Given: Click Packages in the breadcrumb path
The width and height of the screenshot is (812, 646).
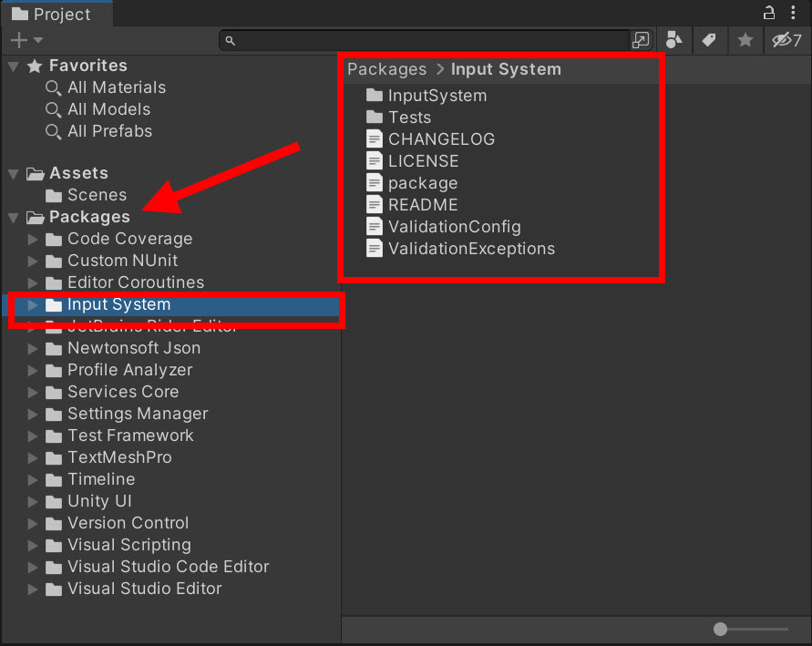Looking at the screenshot, I should click(386, 69).
